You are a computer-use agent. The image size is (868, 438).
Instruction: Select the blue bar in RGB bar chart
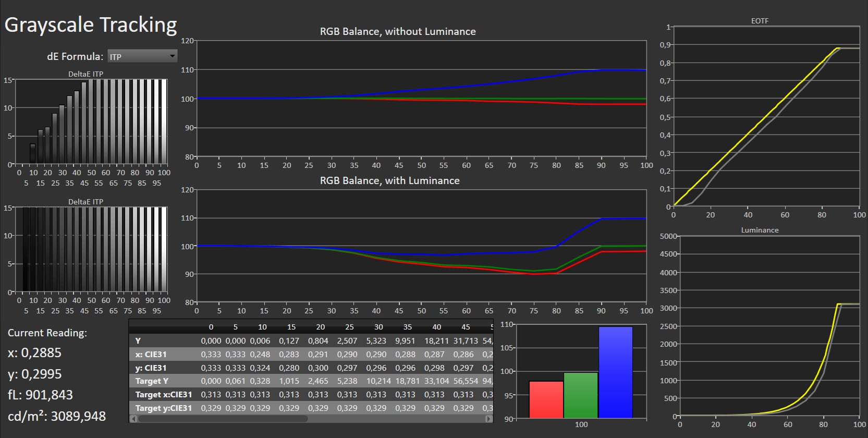tap(615, 372)
